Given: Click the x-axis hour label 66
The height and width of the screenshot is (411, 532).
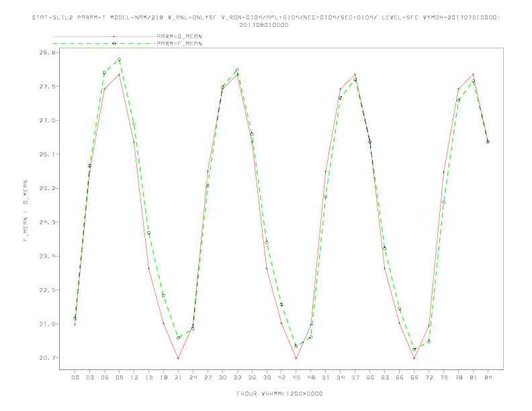Looking at the screenshot, I should coord(400,377).
